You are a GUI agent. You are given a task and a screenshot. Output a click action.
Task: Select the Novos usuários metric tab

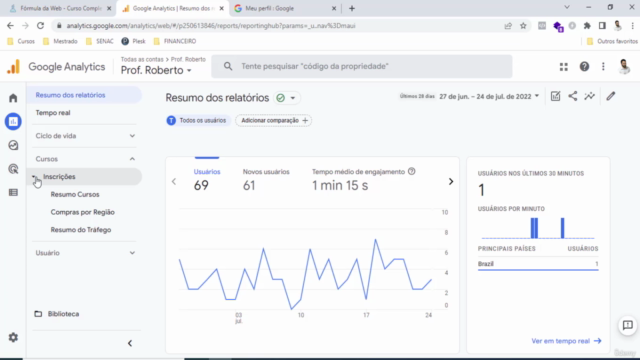(x=266, y=179)
